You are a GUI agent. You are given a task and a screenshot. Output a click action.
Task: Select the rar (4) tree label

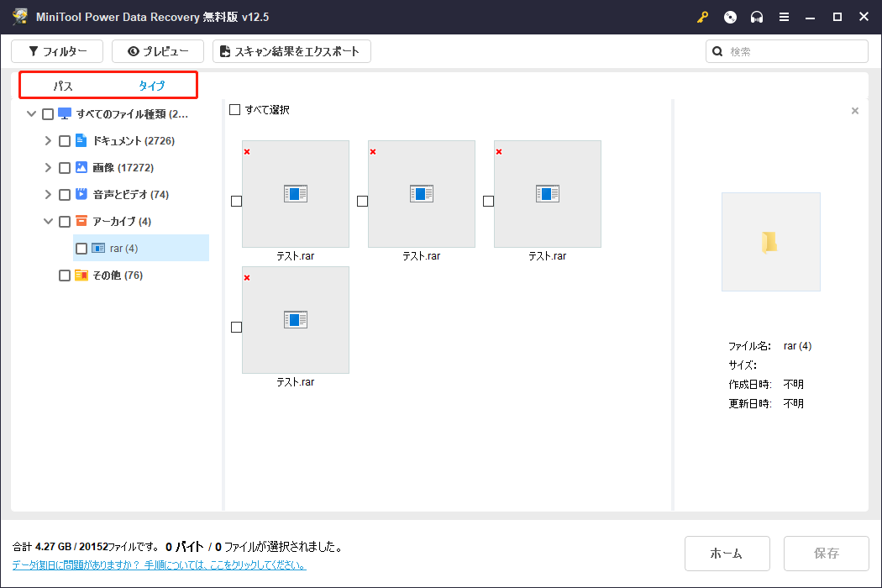coord(123,248)
